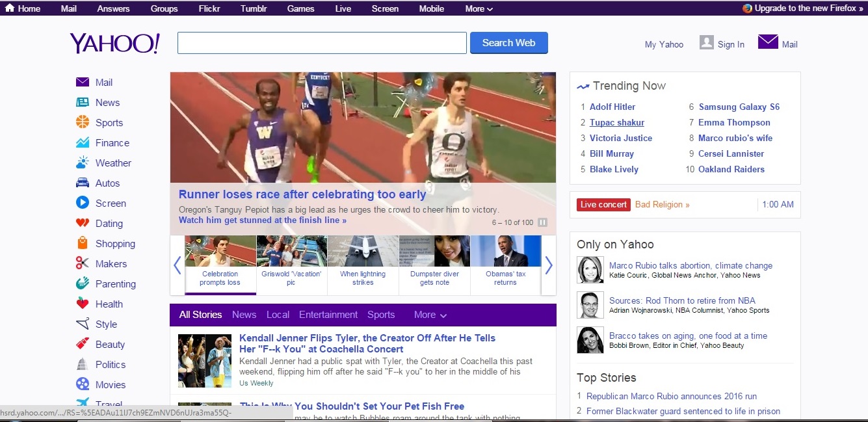Open the Dating hearts icon
This screenshot has height=422, width=868.
click(x=83, y=223)
